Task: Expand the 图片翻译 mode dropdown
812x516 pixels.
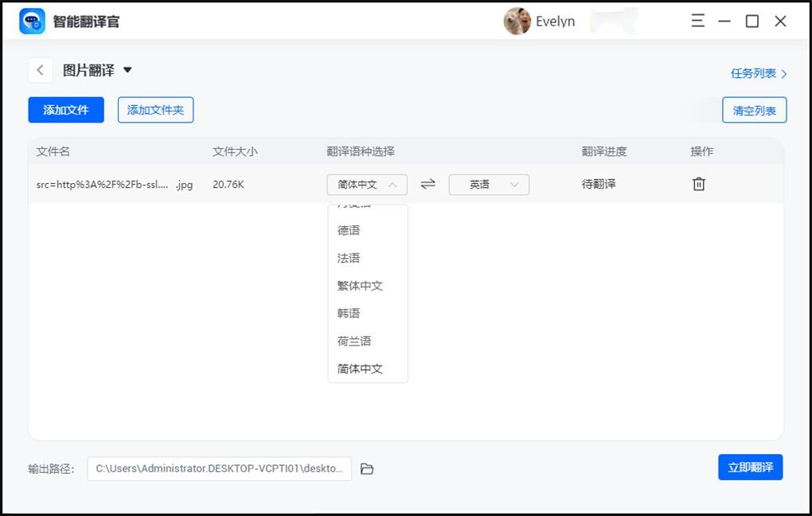Action: (x=127, y=70)
